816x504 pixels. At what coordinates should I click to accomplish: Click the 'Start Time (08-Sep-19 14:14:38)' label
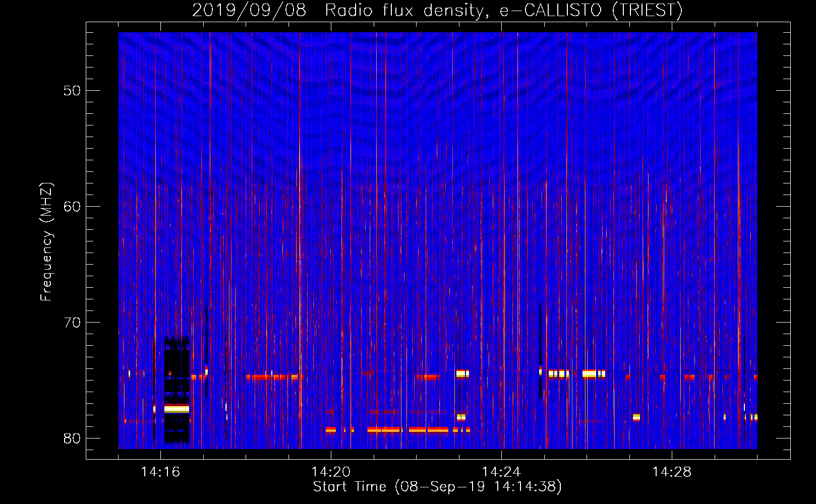437,487
